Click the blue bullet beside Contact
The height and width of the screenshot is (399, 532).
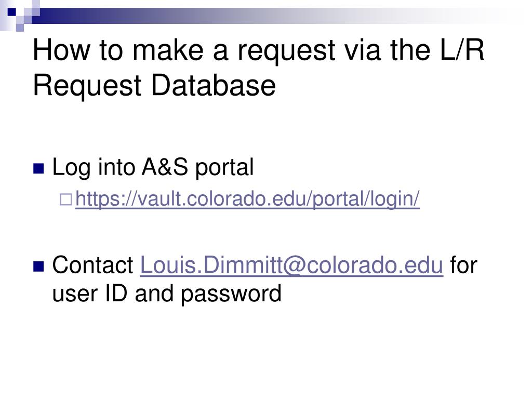[38, 267]
